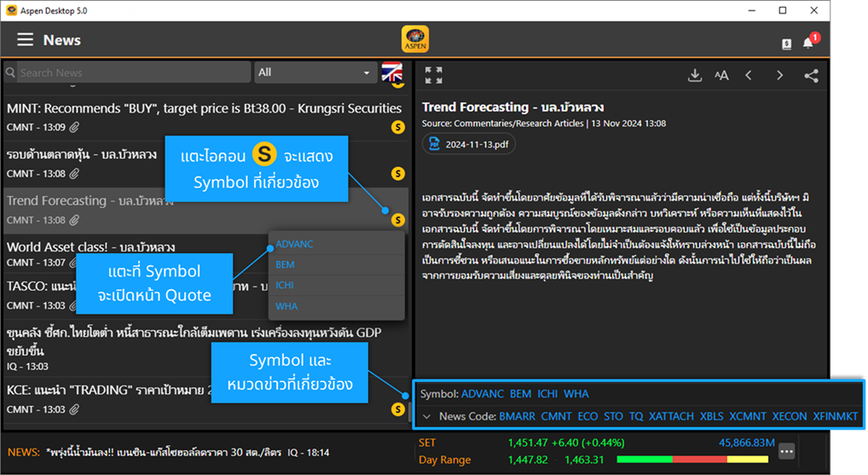The width and height of the screenshot is (868, 475).
Task: Go to previous news article
Action: tap(749, 75)
